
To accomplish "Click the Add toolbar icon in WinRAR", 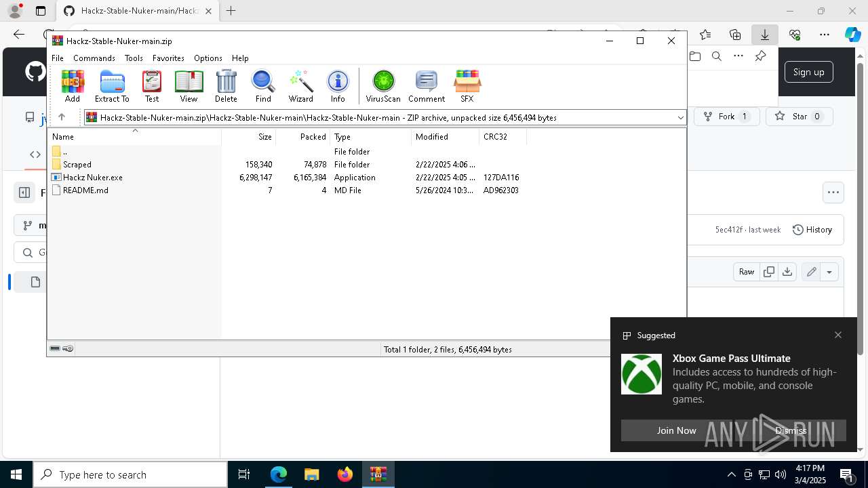I will tap(73, 86).
